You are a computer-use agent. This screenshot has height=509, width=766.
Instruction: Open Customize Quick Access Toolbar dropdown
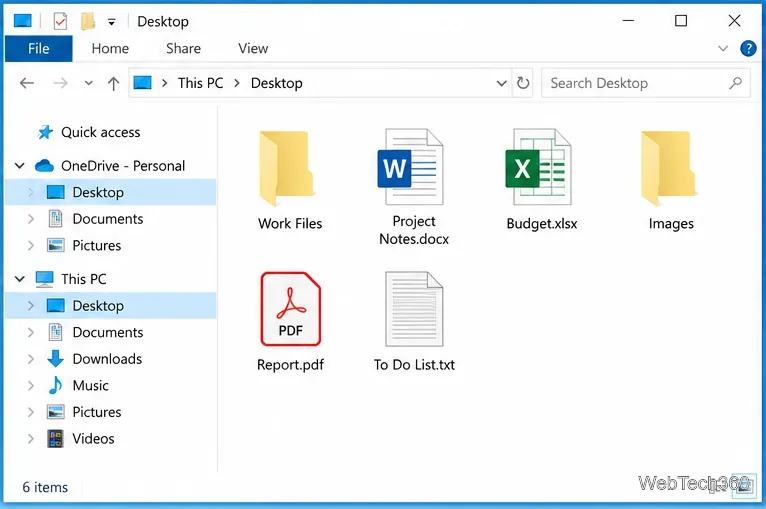pos(111,22)
